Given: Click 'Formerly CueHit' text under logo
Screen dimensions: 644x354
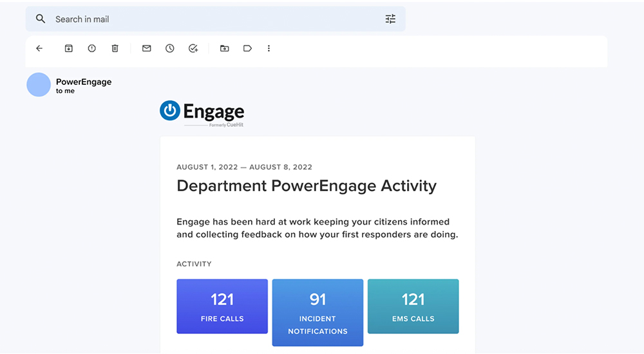Looking at the screenshot, I should [x=226, y=125].
